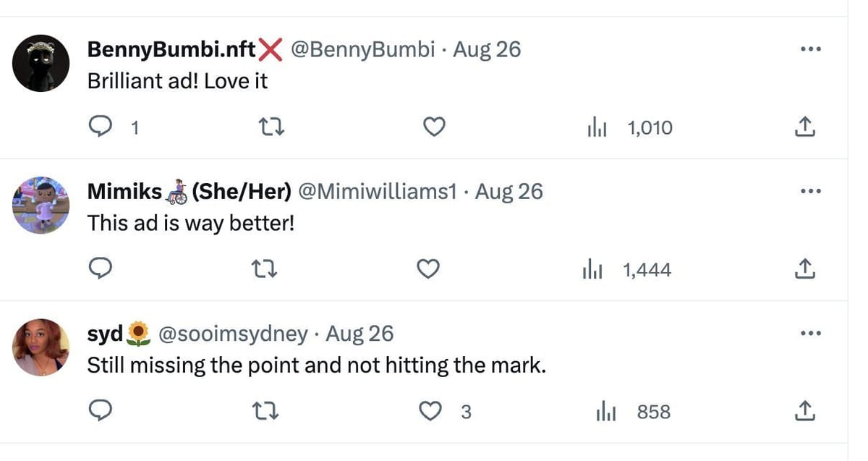Share BennyBumbi's tweet

pos(804,128)
